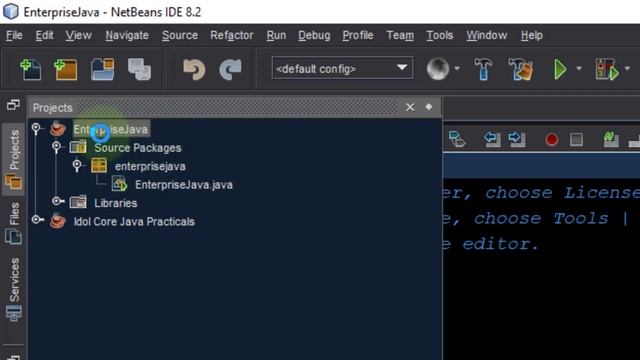Click the EnterpriseJava.java file icon
The image size is (640, 360).
(119, 184)
